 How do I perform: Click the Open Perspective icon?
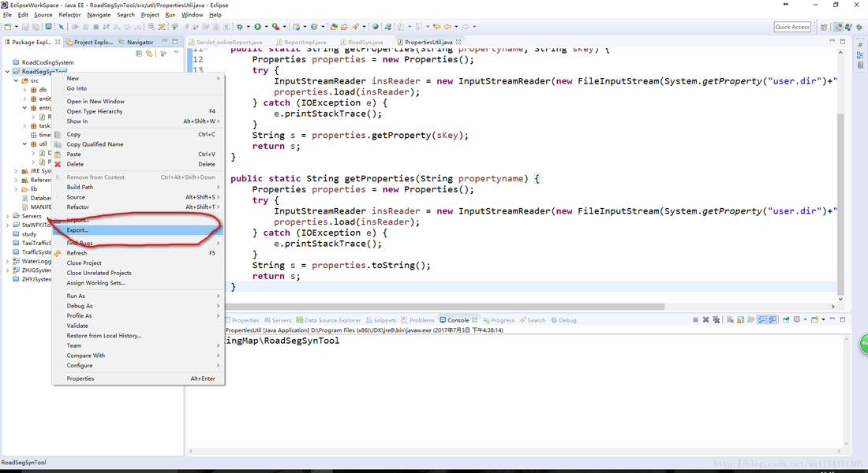click(825, 27)
